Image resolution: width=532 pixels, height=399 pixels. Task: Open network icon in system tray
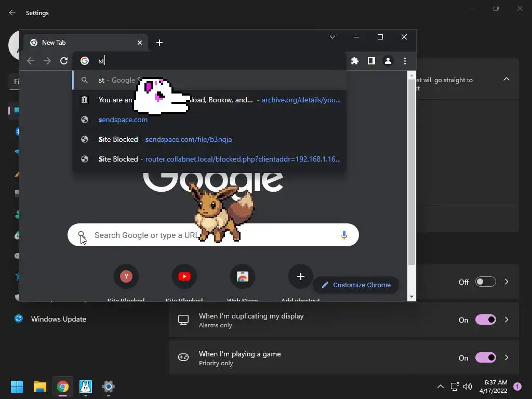455,387
